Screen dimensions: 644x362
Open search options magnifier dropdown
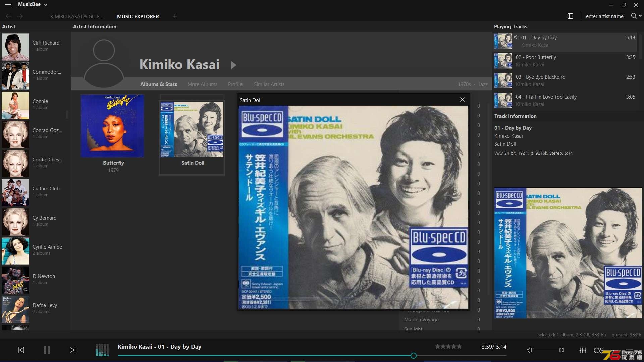click(x=636, y=16)
